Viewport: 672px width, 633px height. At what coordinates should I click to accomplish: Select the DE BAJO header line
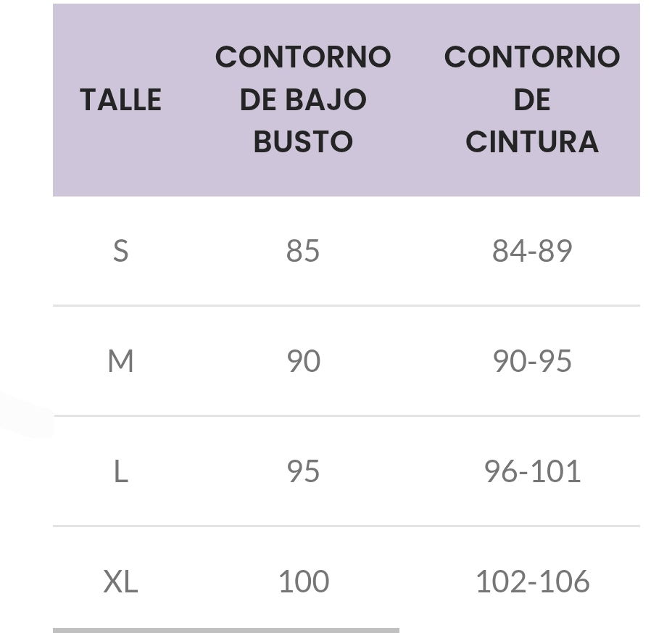tap(303, 99)
